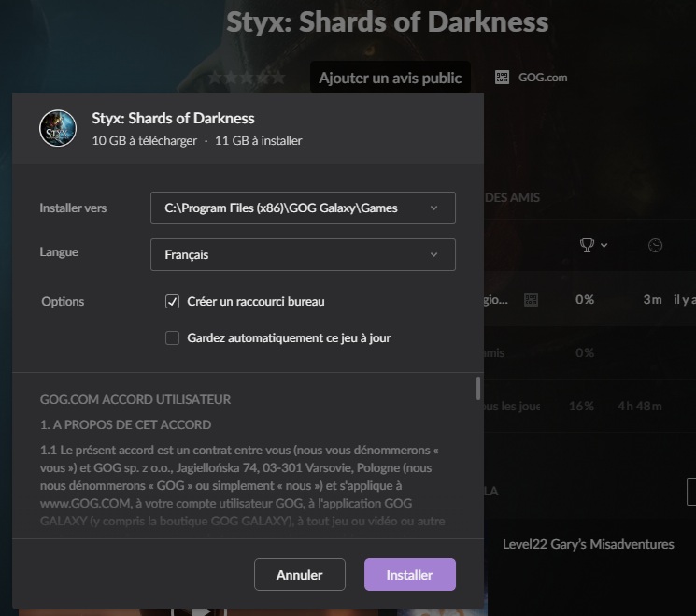Click the GOG.com platform icon near the title

[x=502, y=78]
